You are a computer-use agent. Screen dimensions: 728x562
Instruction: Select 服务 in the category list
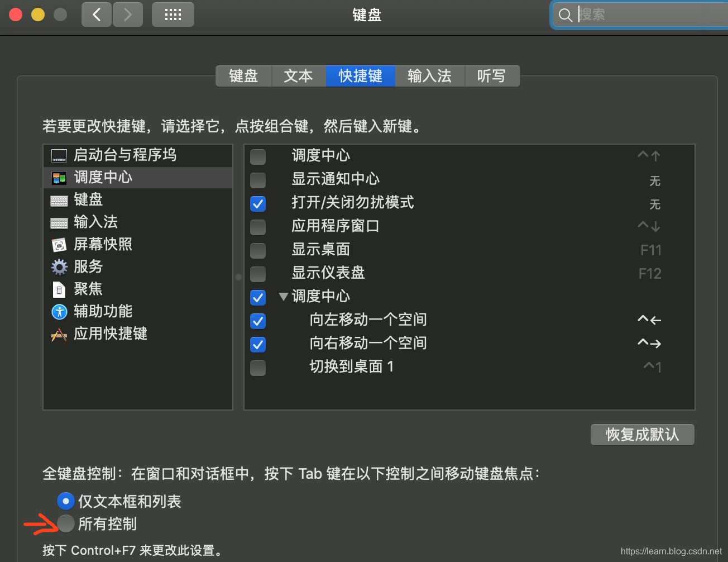[x=138, y=267]
